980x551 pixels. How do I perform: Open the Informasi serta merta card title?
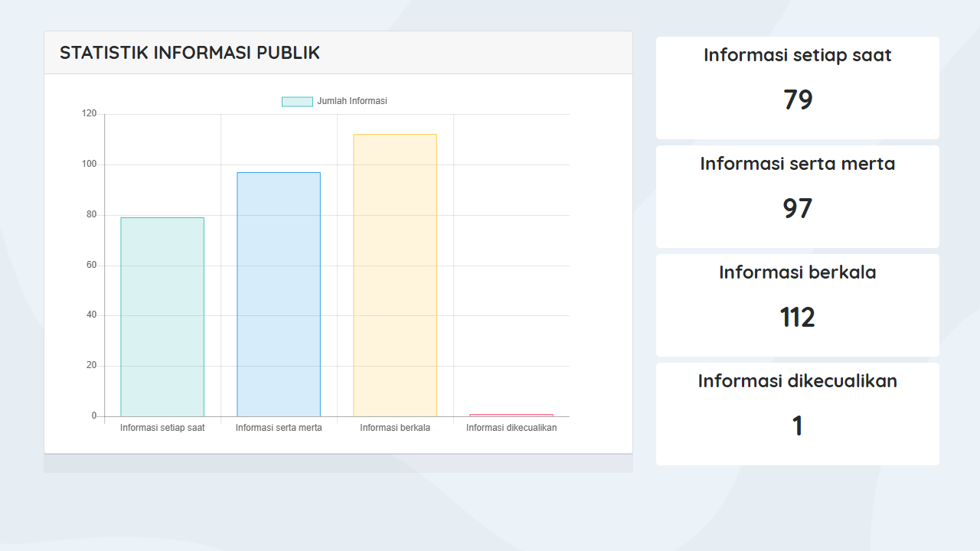[x=797, y=164]
